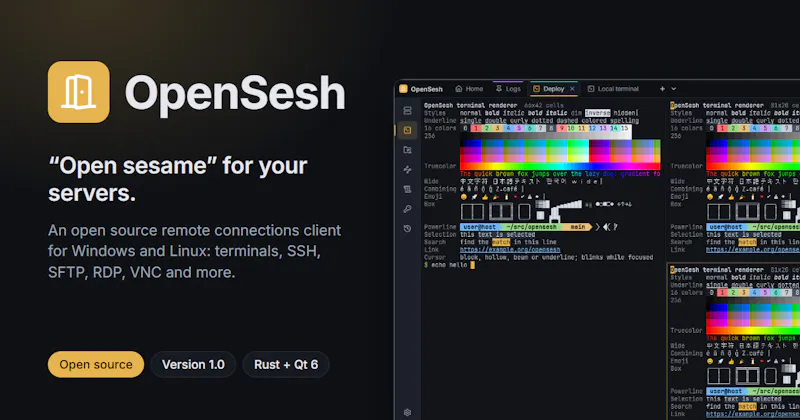Image resolution: width=800 pixels, height=420 pixels.
Task: Click the 'user@host' powerline segment in left pane
Action: click(x=479, y=227)
